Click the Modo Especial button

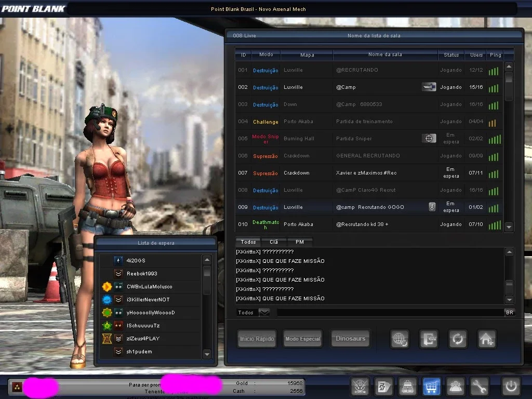tap(303, 339)
